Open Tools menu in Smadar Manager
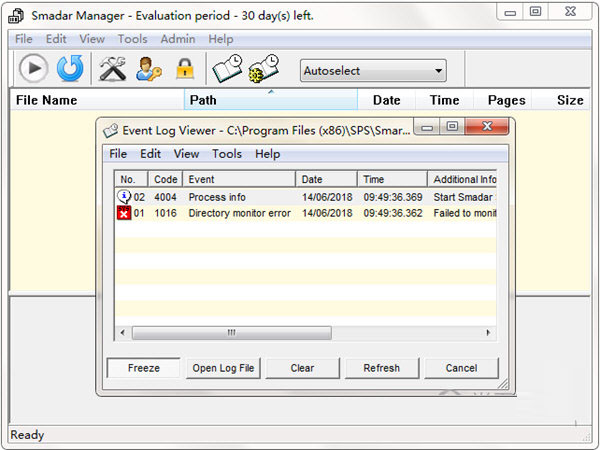The image size is (600, 450). coord(132,39)
